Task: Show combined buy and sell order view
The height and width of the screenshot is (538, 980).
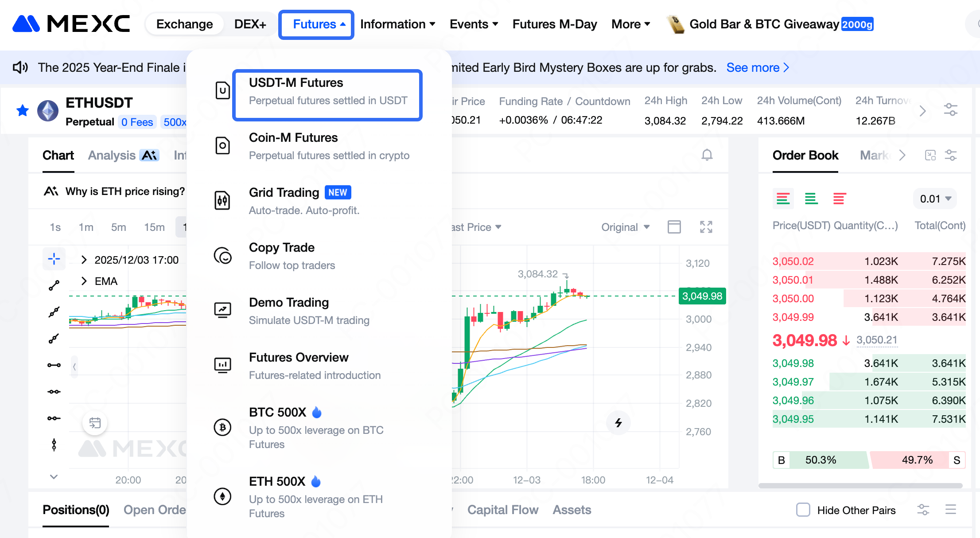Action: click(x=783, y=199)
